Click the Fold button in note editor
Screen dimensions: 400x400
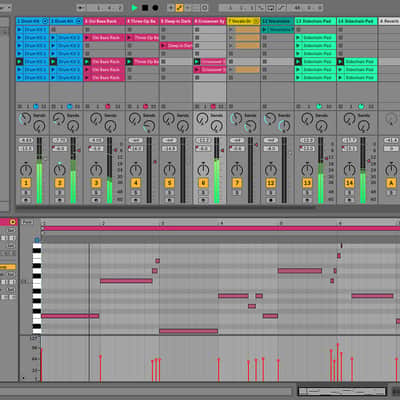[x=27, y=222]
